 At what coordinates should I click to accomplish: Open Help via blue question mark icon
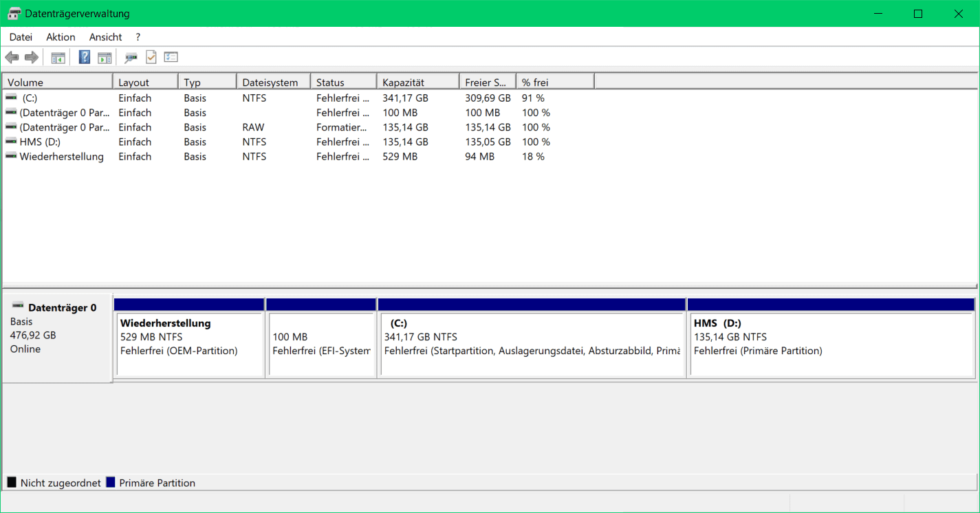[x=85, y=57]
